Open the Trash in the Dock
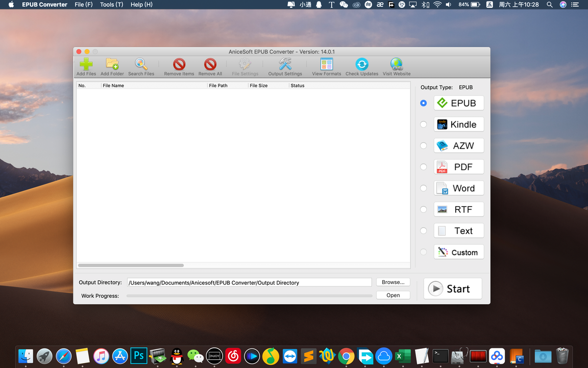 562,356
